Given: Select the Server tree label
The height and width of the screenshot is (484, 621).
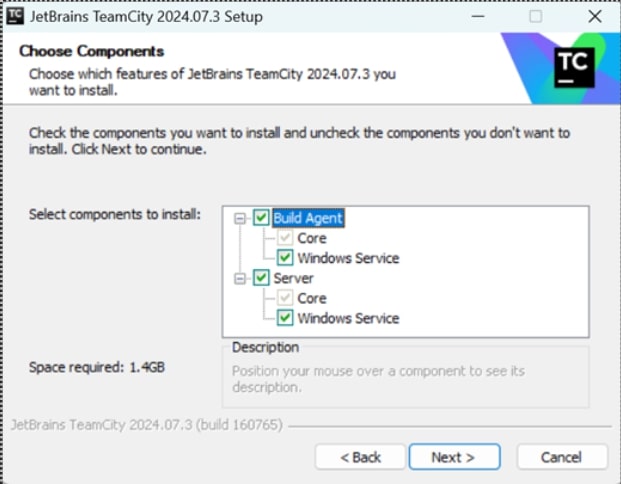Looking at the screenshot, I should (293, 278).
